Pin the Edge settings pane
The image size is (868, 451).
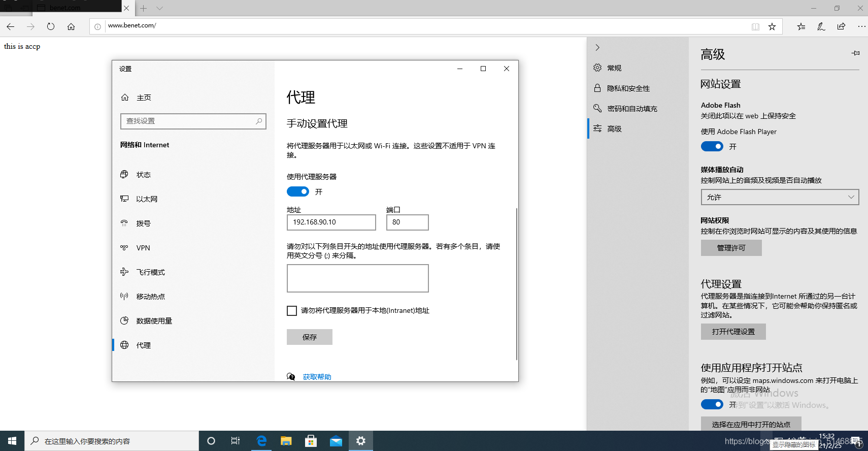pos(855,53)
